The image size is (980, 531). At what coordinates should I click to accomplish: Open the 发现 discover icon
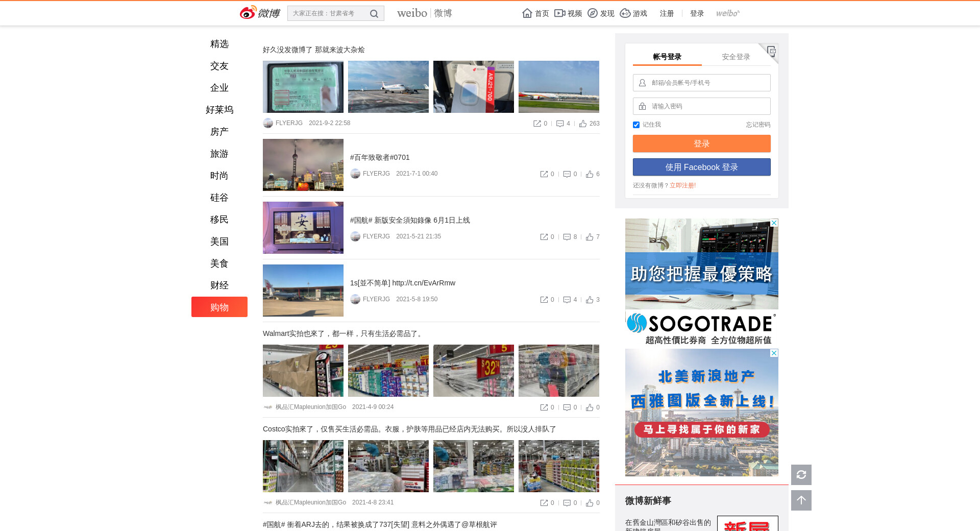[593, 13]
